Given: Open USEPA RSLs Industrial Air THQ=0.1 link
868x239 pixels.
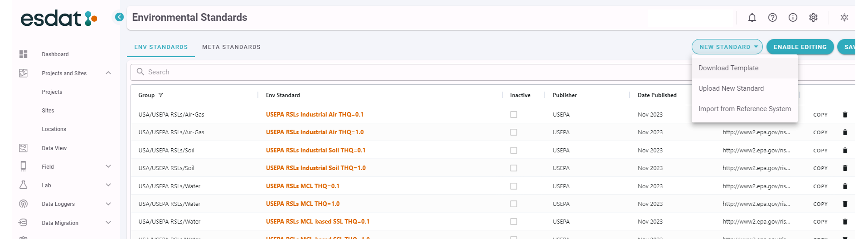Looking at the screenshot, I should coord(315,115).
